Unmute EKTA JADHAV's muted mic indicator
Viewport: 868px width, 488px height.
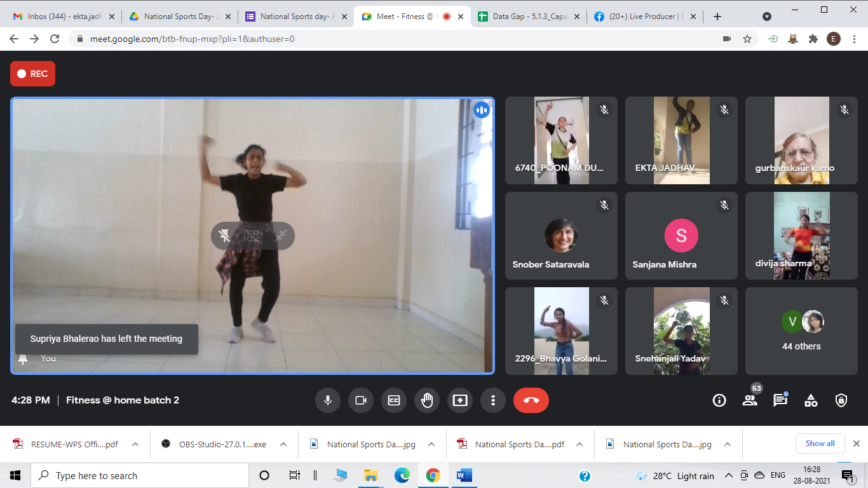[x=724, y=109]
